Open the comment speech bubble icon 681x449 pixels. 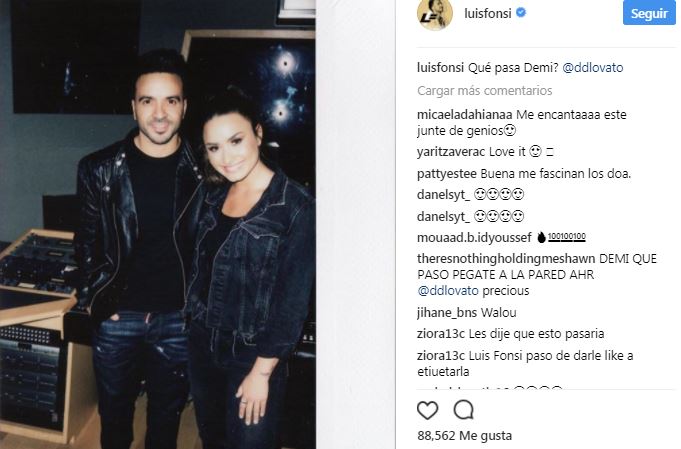click(463, 409)
